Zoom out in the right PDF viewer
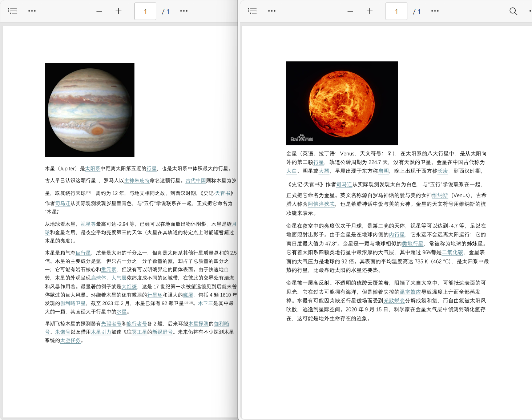This screenshot has height=420, width=532. coord(350,11)
